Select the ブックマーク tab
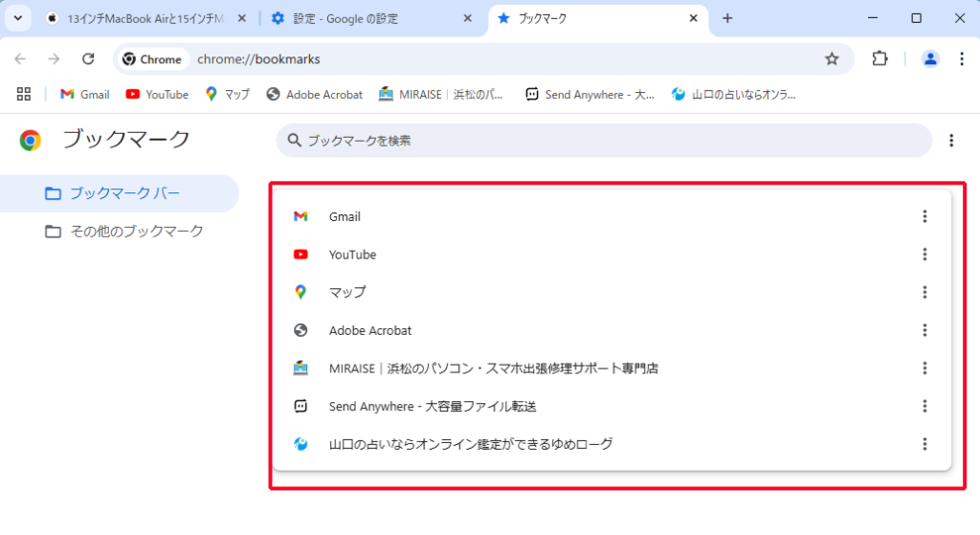 tap(598, 19)
